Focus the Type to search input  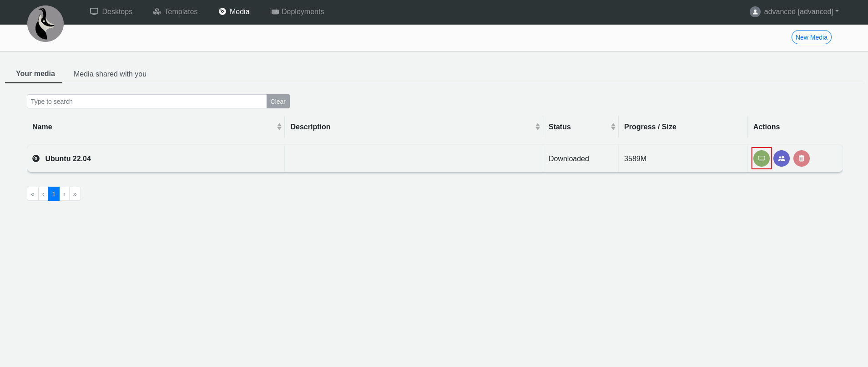146,102
